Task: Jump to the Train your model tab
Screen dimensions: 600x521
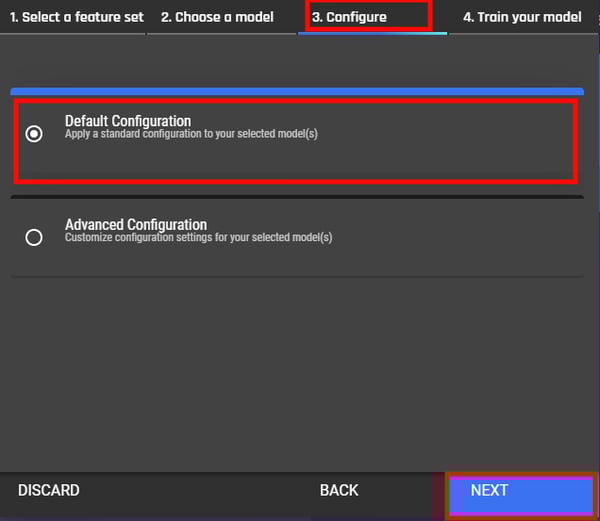Action: (x=522, y=17)
